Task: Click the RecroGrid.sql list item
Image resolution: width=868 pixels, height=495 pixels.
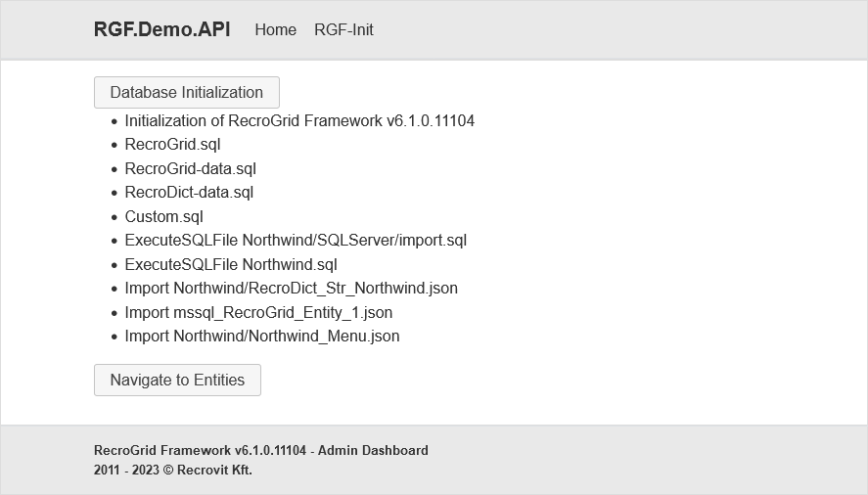Action: coord(172,145)
